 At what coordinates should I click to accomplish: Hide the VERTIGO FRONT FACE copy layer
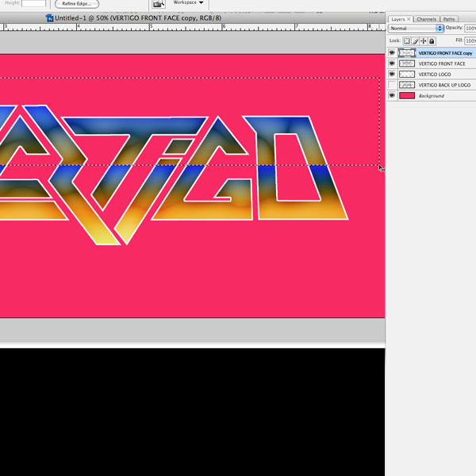pyautogui.click(x=392, y=53)
